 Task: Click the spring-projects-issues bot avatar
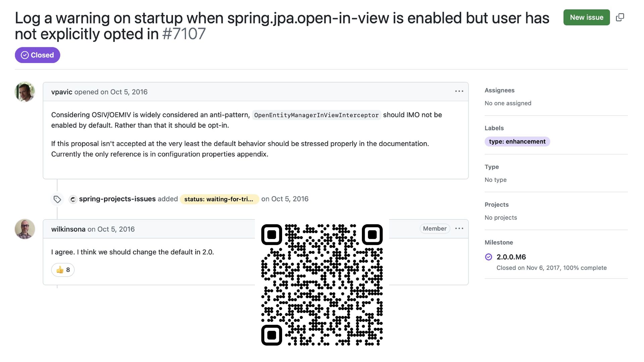pyautogui.click(x=73, y=199)
